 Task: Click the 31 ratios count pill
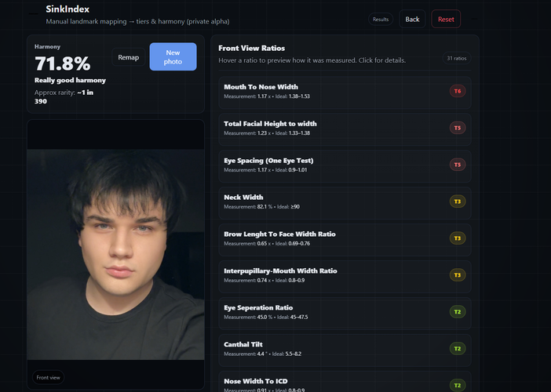(455, 58)
